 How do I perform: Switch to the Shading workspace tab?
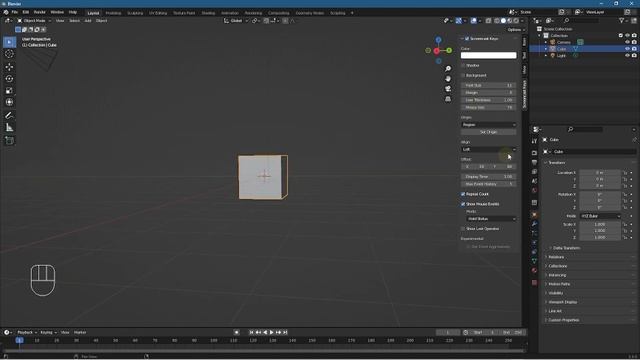pos(208,13)
